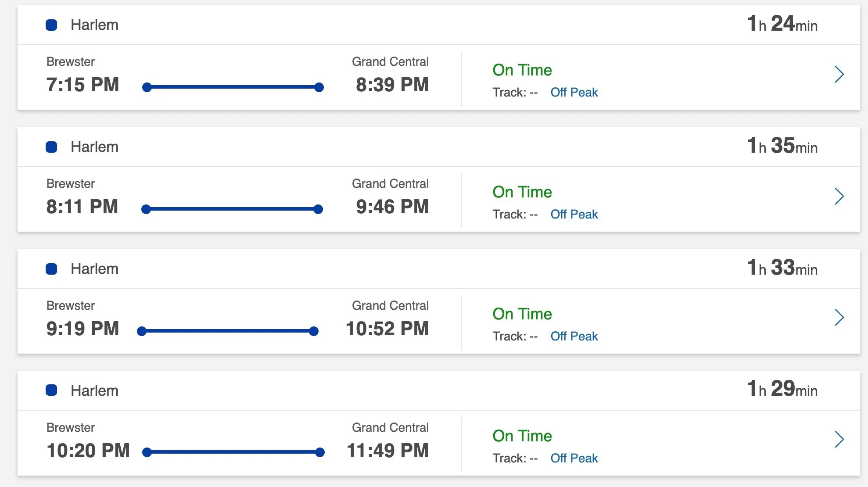
Task: Expand the 7:15 PM trip details chevron
Action: click(839, 74)
